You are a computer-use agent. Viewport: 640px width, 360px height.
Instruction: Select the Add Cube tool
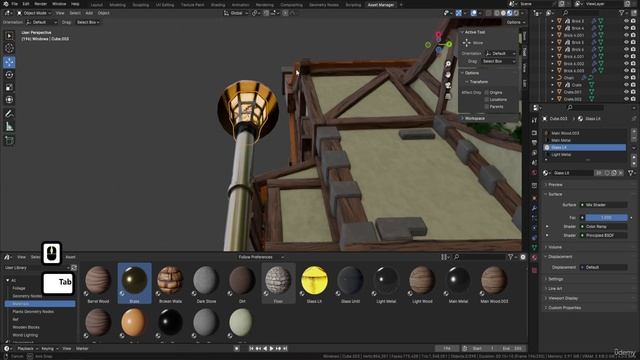point(9,140)
